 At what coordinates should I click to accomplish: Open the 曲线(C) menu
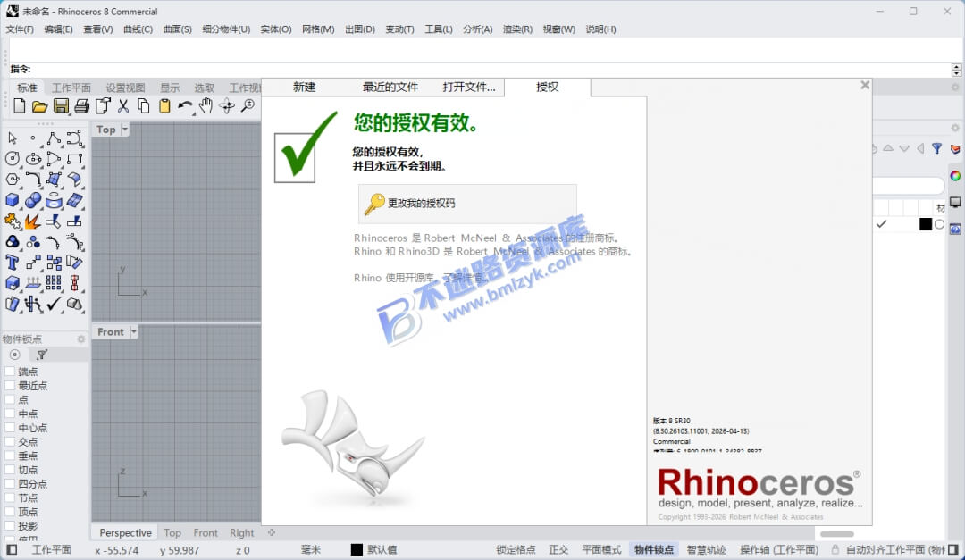pyautogui.click(x=138, y=29)
